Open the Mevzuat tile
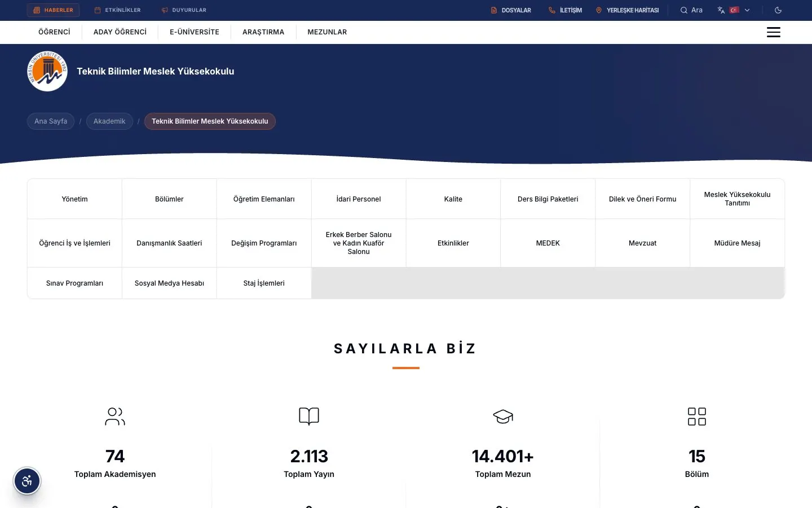This screenshot has height=508, width=812. (643, 243)
